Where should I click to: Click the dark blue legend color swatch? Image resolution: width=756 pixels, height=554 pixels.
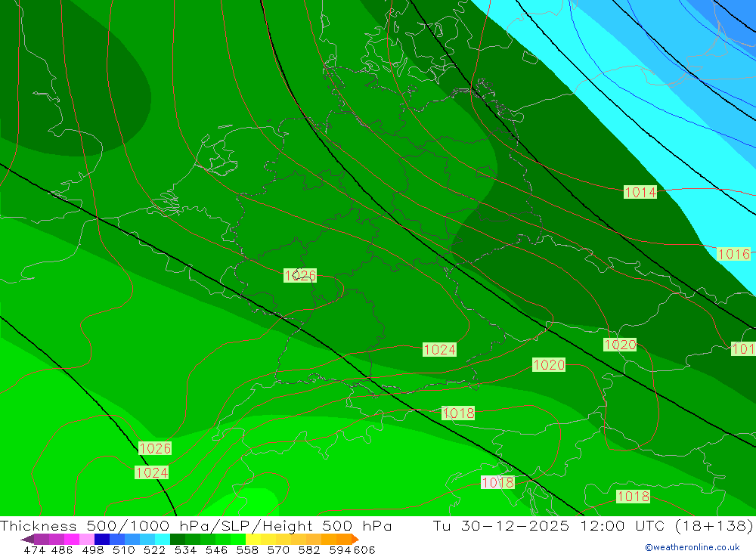pyautogui.click(x=102, y=539)
